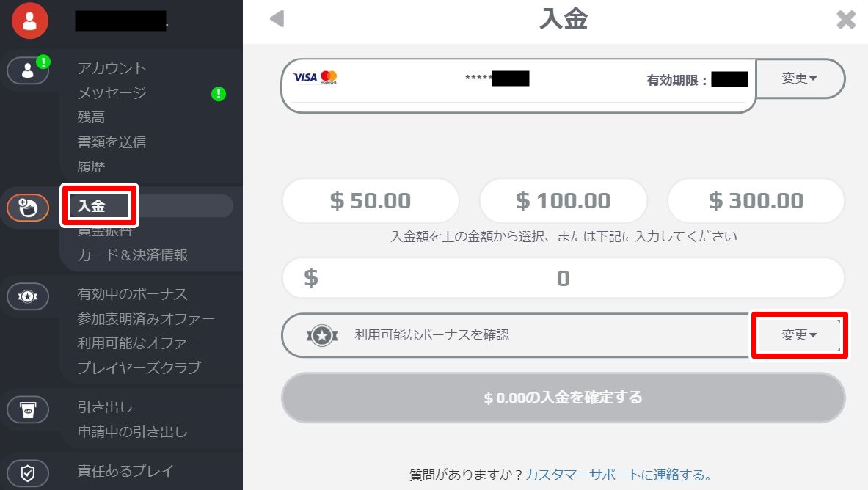Choose the $ 300.00 preset amount
The width and height of the screenshot is (868, 490).
coord(756,200)
